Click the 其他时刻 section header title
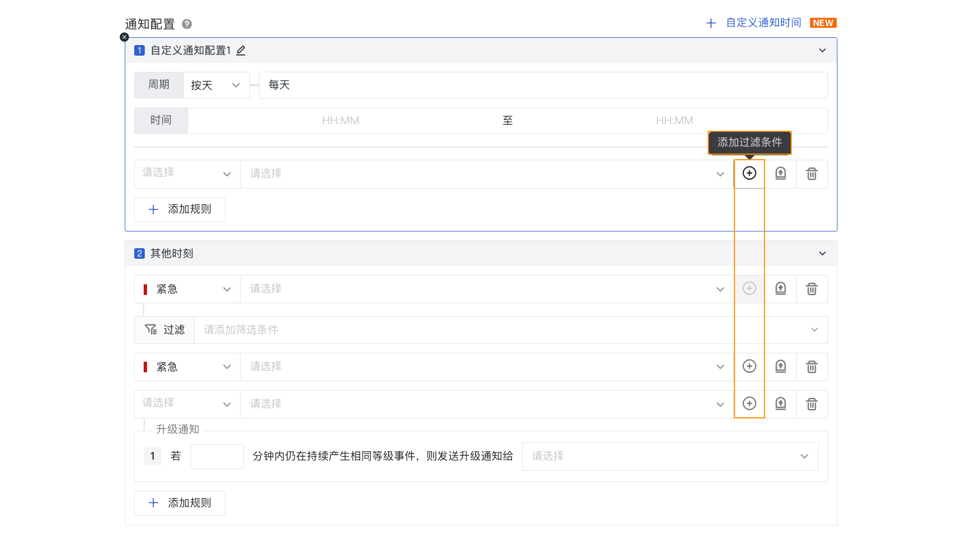Image resolution: width=980 pixels, height=552 pixels. coord(171,254)
